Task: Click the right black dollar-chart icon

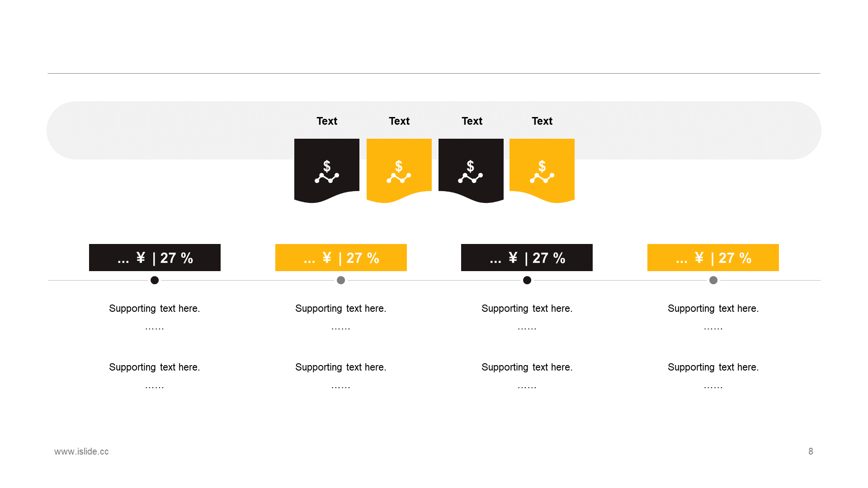Action: pos(471,172)
